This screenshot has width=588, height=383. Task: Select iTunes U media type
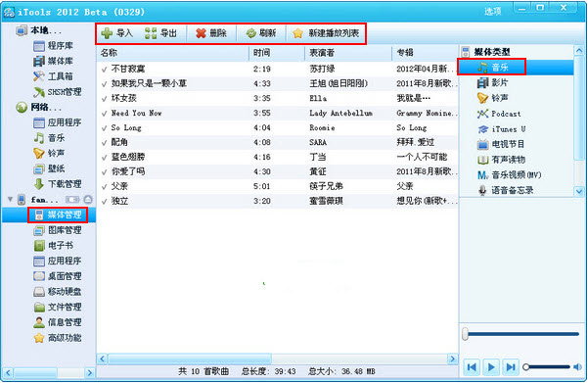click(501, 128)
